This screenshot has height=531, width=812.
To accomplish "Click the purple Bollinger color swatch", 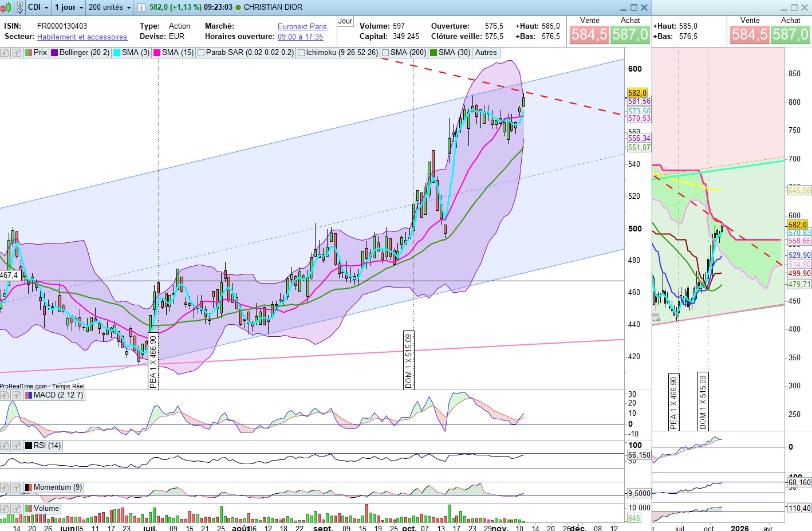I will (x=54, y=53).
